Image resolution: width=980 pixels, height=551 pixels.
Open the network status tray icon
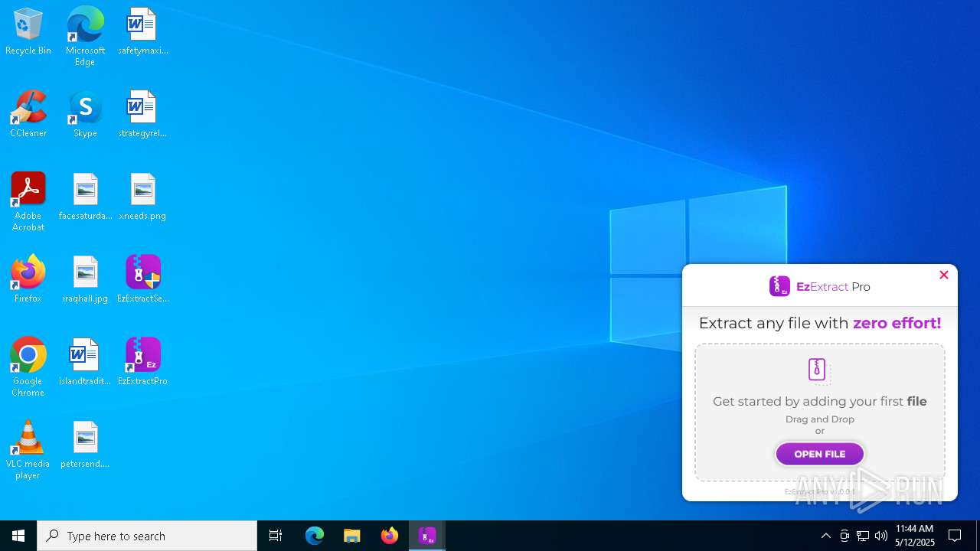point(863,536)
